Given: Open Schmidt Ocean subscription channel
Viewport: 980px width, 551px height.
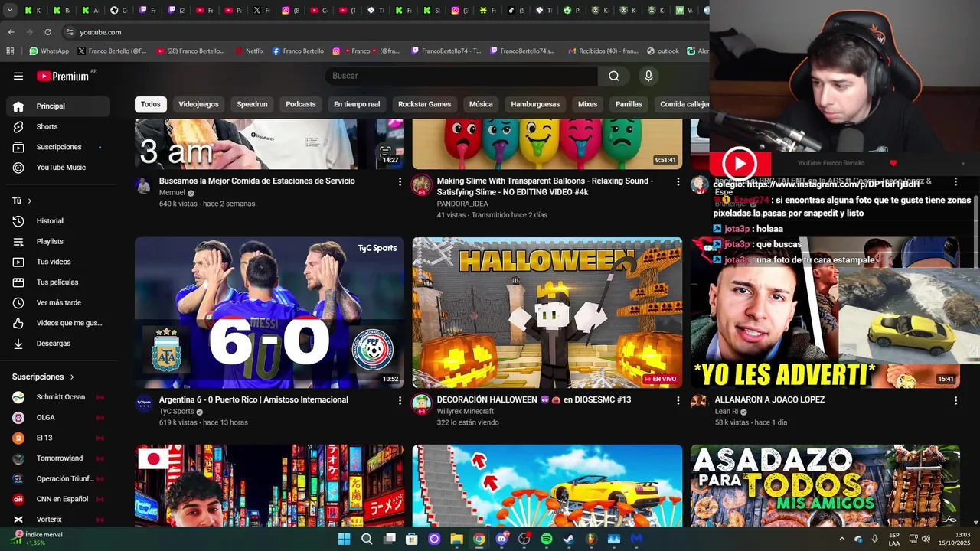Looking at the screenshot, I should [x=58, y=397].
